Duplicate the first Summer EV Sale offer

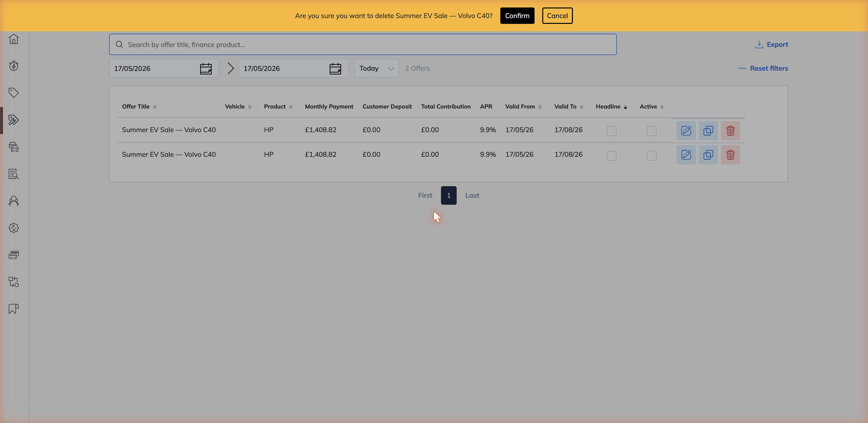coord(708,131)
